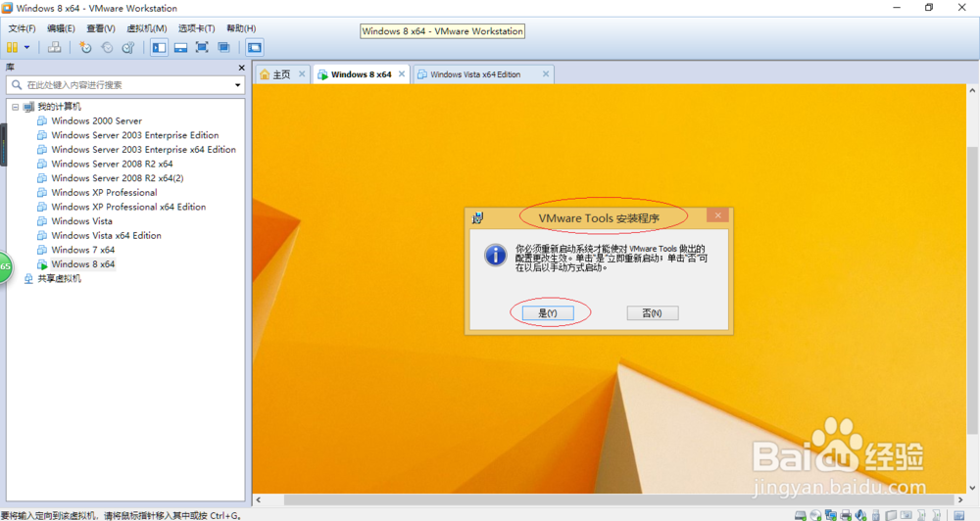Close the 库 library panel
This screenshot has height=521, width=980.
click(x=242, y=68)
